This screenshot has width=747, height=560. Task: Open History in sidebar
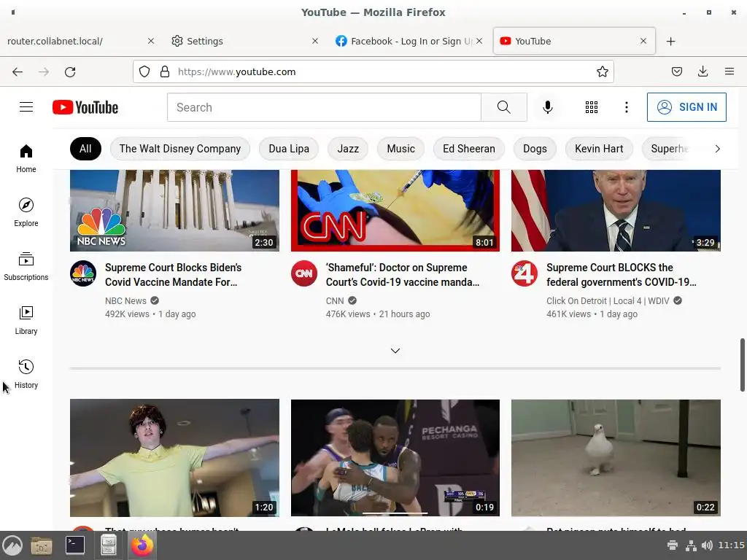point(26,374)
